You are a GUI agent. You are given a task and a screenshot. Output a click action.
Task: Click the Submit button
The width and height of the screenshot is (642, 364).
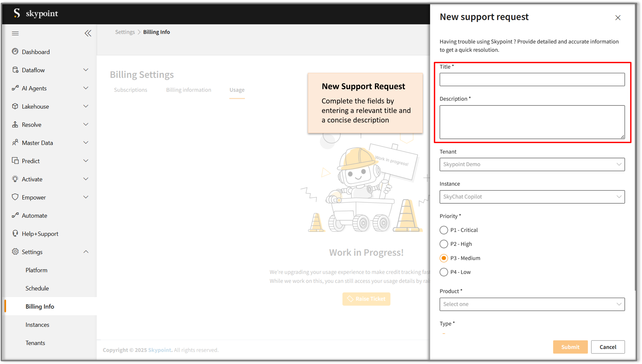pos(570,347)
